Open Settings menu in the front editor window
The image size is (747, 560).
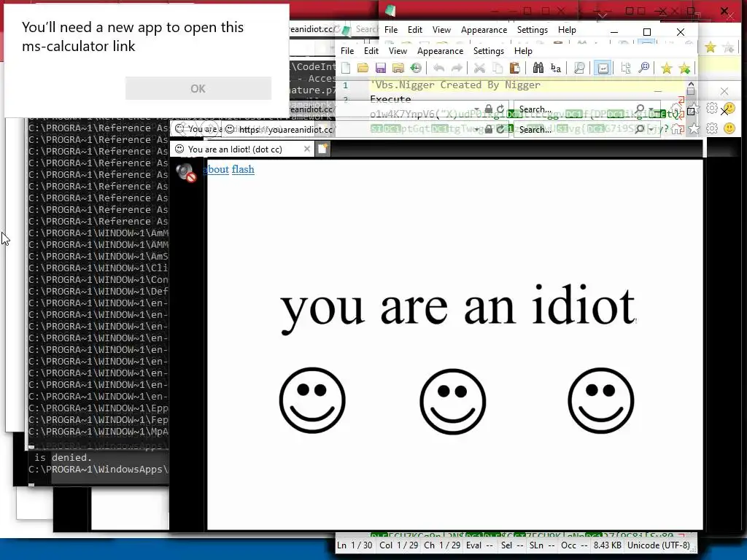[x=488, y=51]
